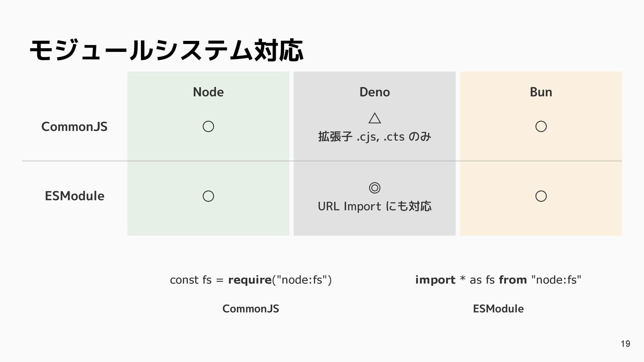Click the bold word from in the import statement
Screen dimensions: 644x362
[x=513, y=280]
